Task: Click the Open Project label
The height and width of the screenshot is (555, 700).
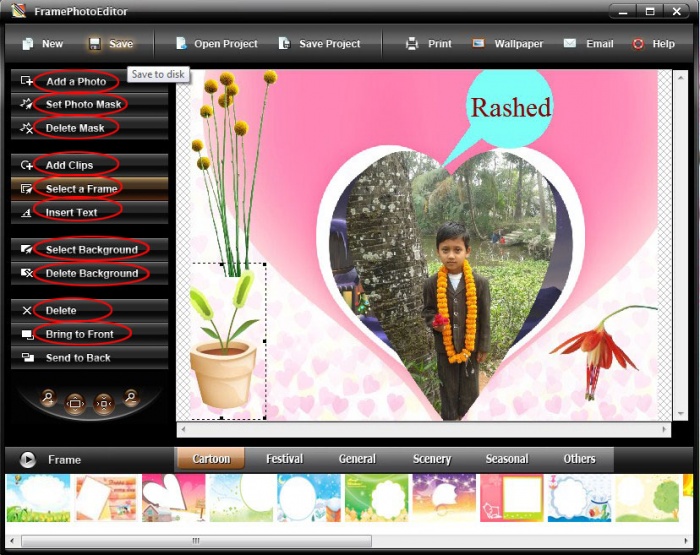Action: point(225,44)
